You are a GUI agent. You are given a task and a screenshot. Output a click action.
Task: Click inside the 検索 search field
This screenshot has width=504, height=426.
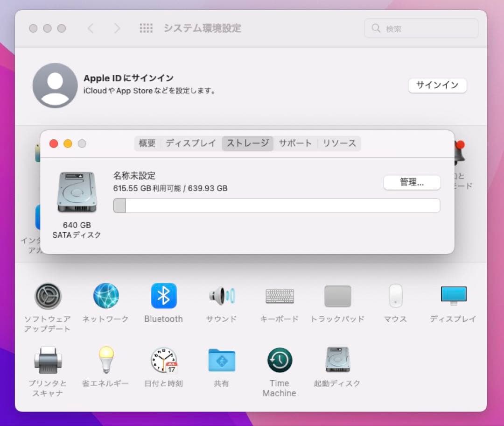point(420,28)
